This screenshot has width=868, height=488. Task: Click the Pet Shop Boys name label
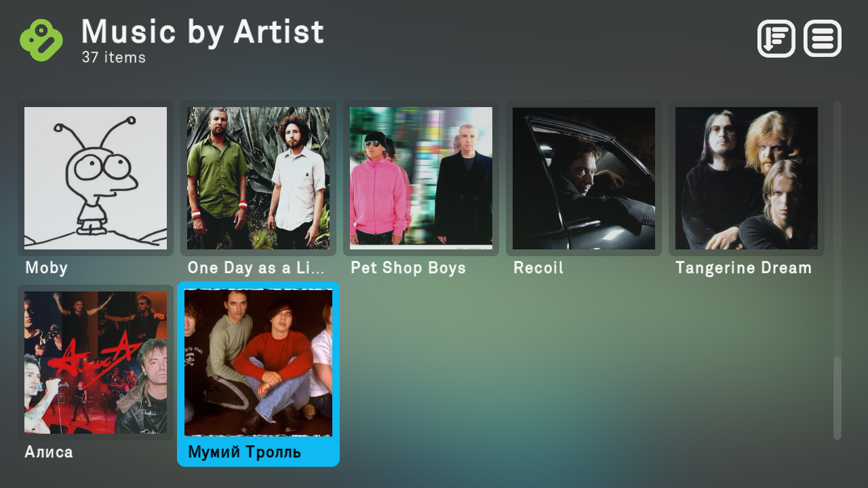coord(408,268)
